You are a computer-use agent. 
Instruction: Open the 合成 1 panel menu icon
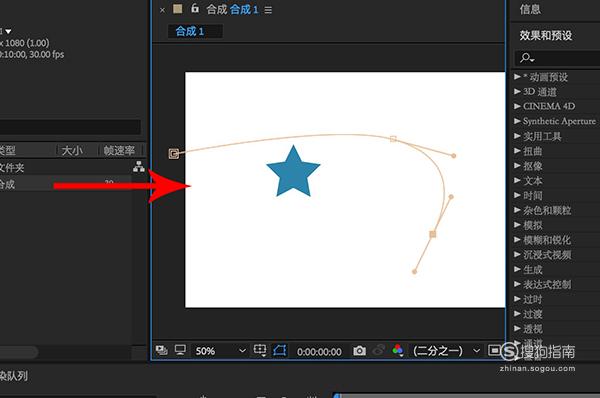[268, 10]
